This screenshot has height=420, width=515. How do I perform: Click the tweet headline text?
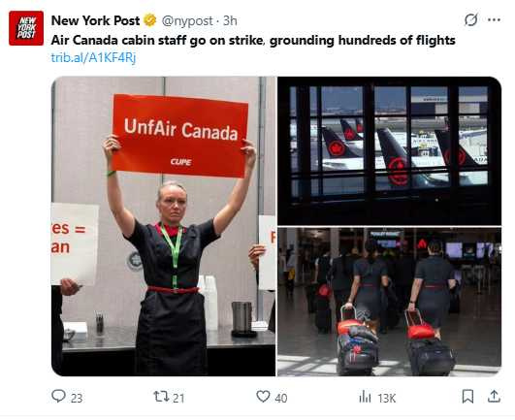pos(253,41)
